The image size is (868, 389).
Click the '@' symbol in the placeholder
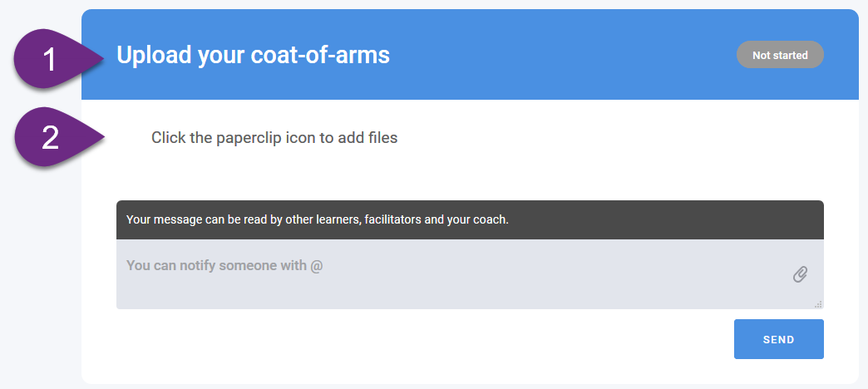pos(316,266)
